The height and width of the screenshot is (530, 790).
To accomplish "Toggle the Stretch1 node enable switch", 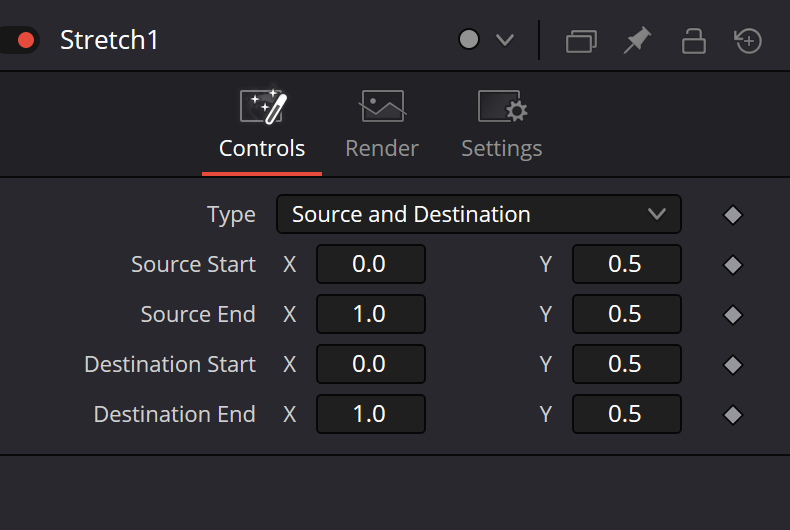I will pos(19,40).
